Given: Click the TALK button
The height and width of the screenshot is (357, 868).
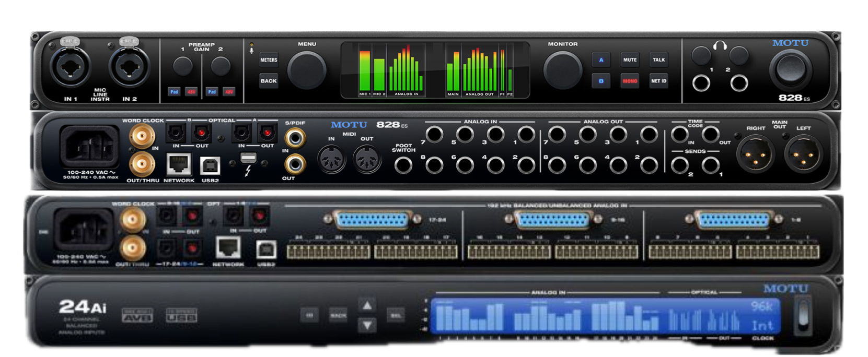Looking at the screenshot, I should pos(658,60).
